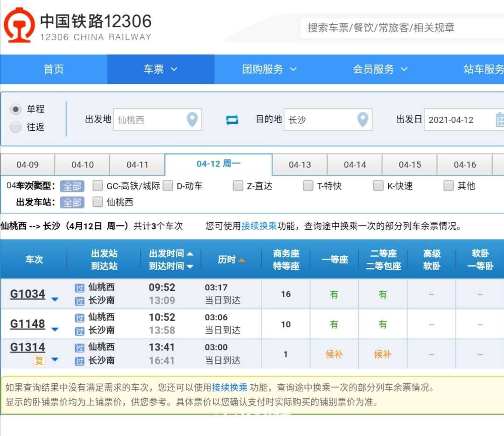Click the 过 icon beside G1034 长沙南
The height and width of the screenshot is (436, 504).
point(79,301)
